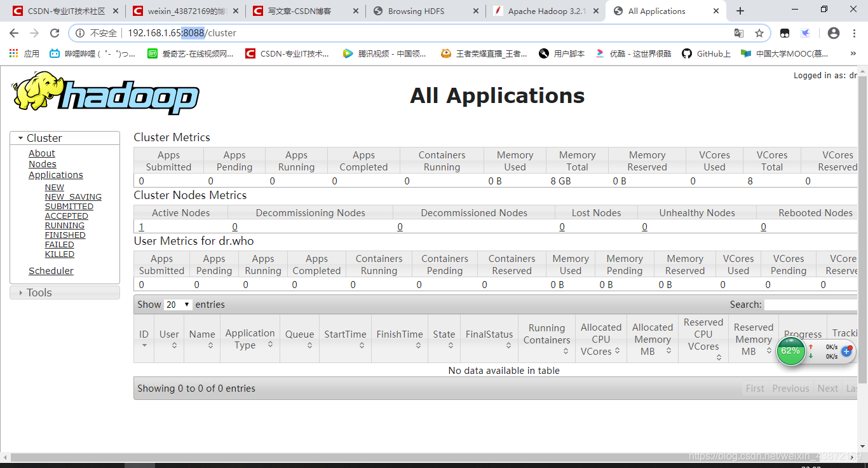868x468 pixels.
Task: Click the Next pagination button
Action: (827, 389)
